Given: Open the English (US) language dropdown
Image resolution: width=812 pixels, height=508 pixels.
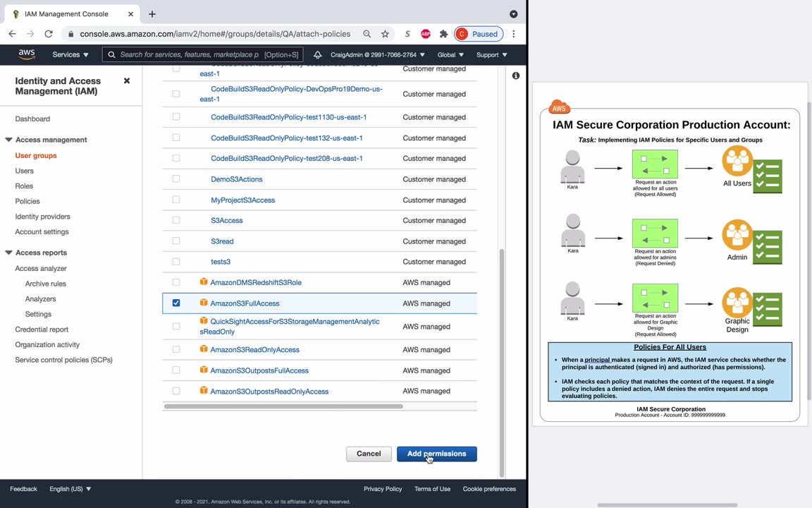Looking at the screenshot, I should tap(70, 489).
